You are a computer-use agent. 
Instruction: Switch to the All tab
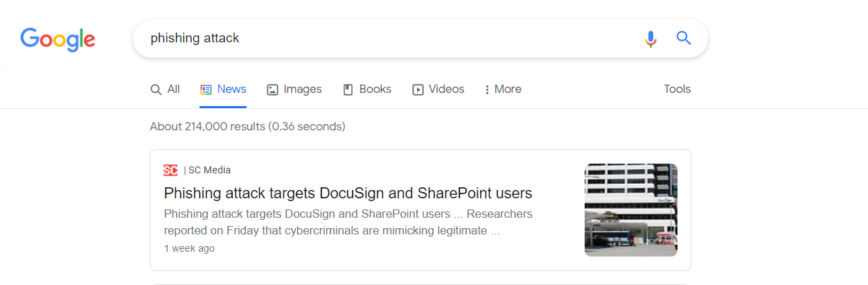point(165,89)
